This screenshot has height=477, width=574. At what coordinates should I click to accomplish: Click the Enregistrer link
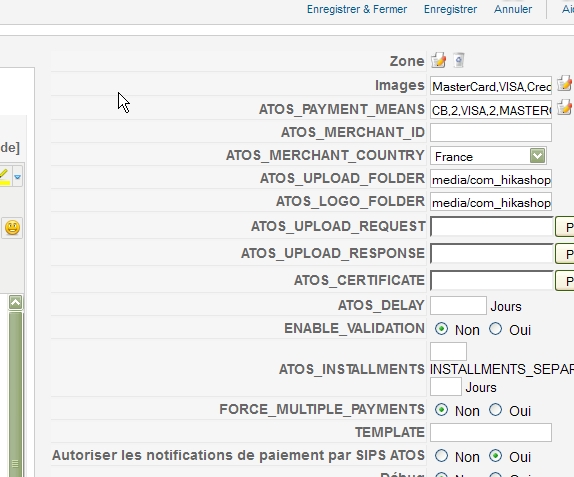coord(450,9)
